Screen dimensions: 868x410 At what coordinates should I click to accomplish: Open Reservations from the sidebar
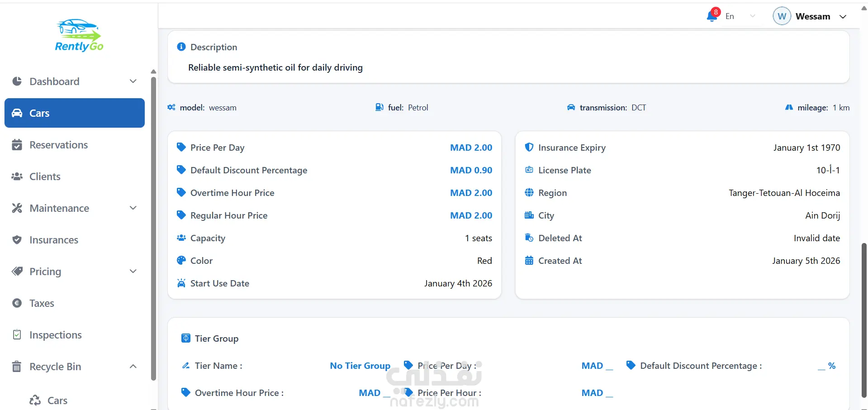(58, 145)
